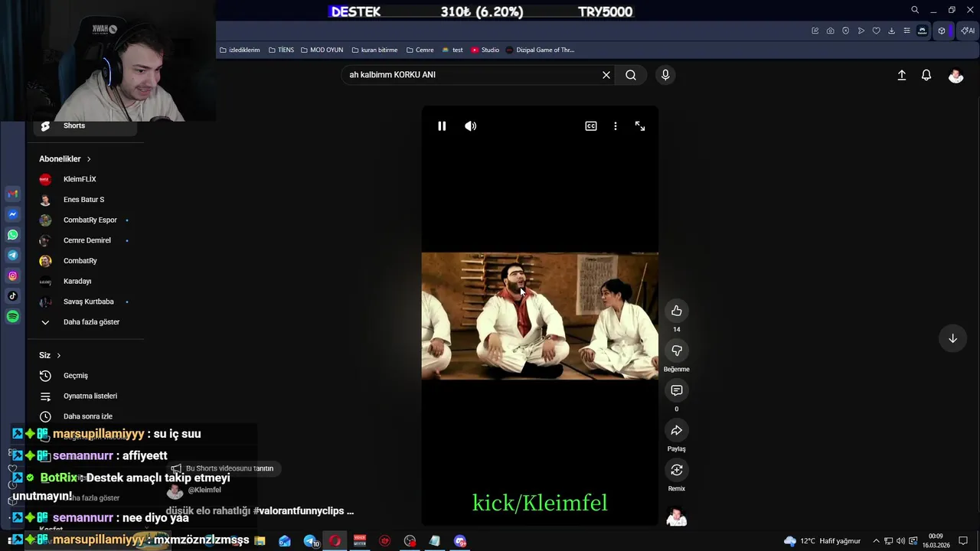Screen dimensions: 980x551
Task: Click the browser title bar search icon
Action: point(914,10)
